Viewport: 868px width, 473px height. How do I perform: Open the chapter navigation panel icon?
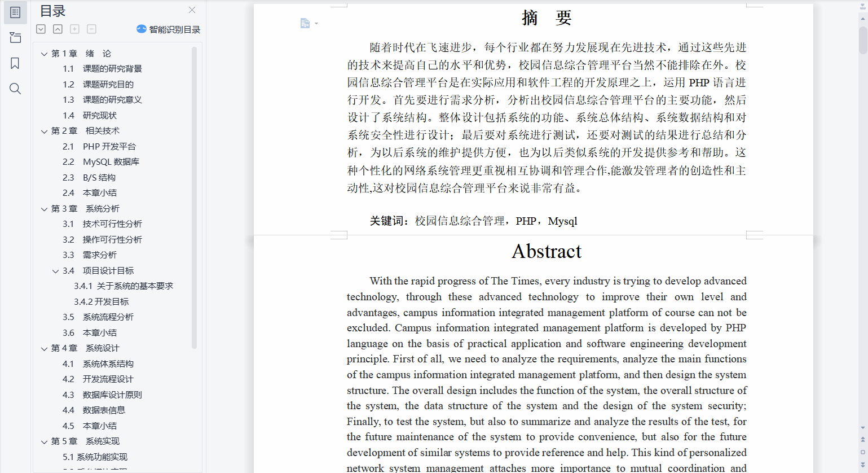click(15, 38)
